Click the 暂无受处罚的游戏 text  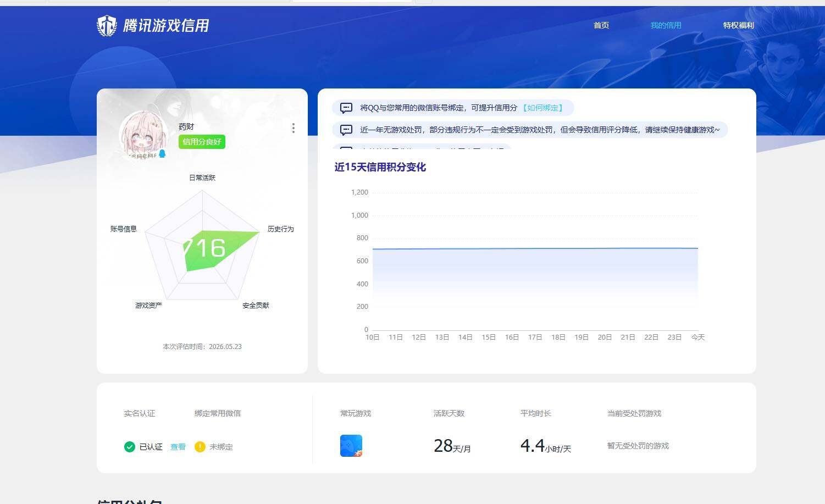point(638,446)
